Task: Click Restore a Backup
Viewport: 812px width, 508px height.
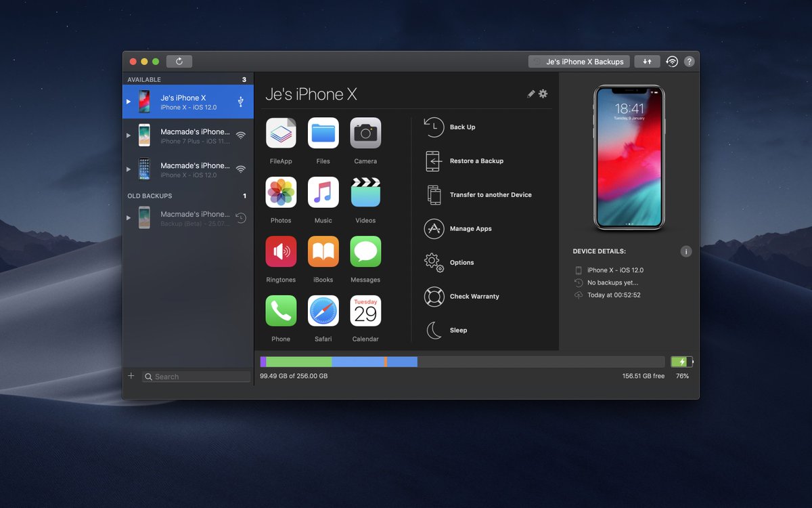Action: [464, 161]
